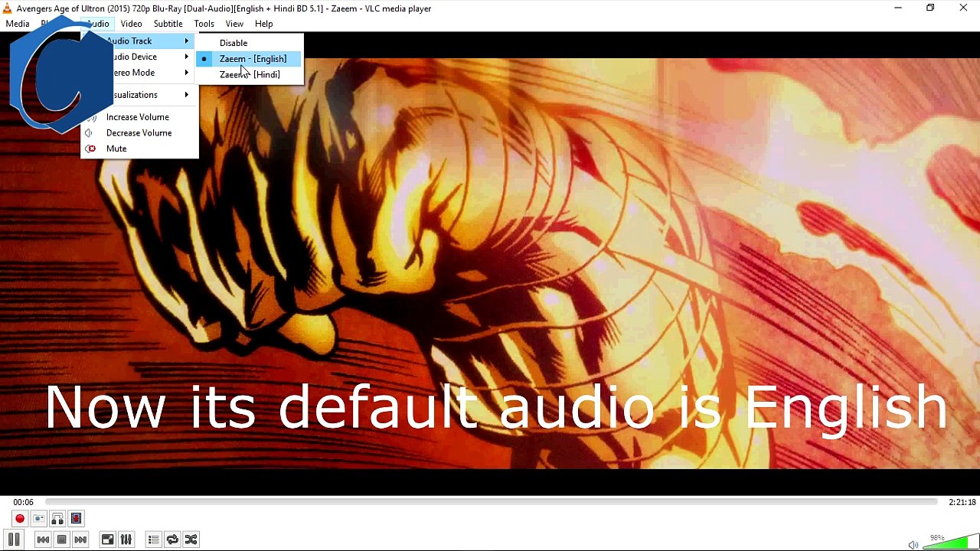Viewport: 980px width, 551px height.
Task: Stop playback with the square button
Action: pos(62,540)
